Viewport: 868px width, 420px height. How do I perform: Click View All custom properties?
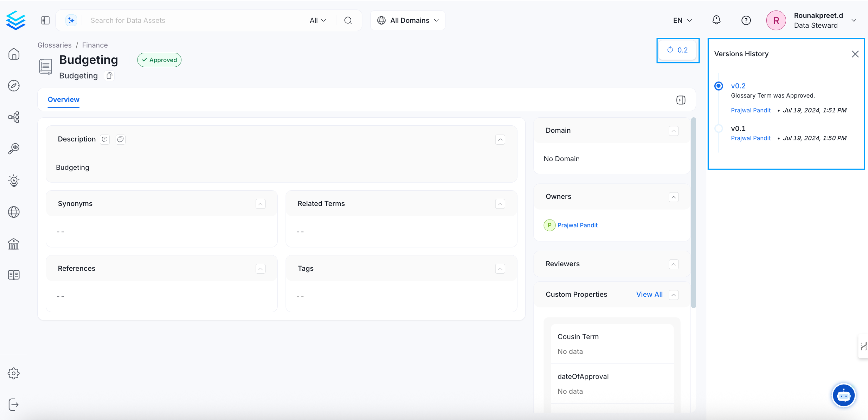(x=649, y=294)
